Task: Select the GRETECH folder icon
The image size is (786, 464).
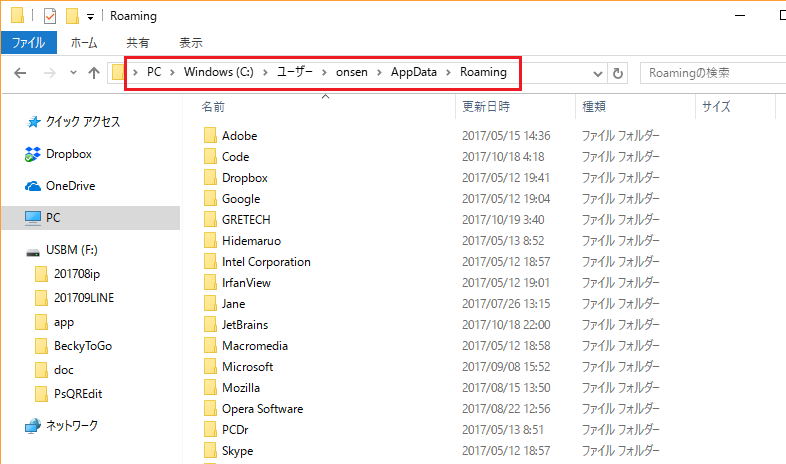Action: click(x=210, y=219)
